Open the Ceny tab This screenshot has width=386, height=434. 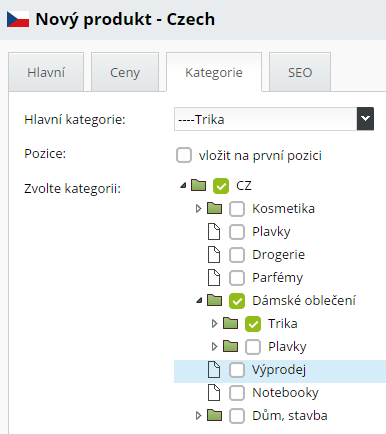tap(125, 72)
